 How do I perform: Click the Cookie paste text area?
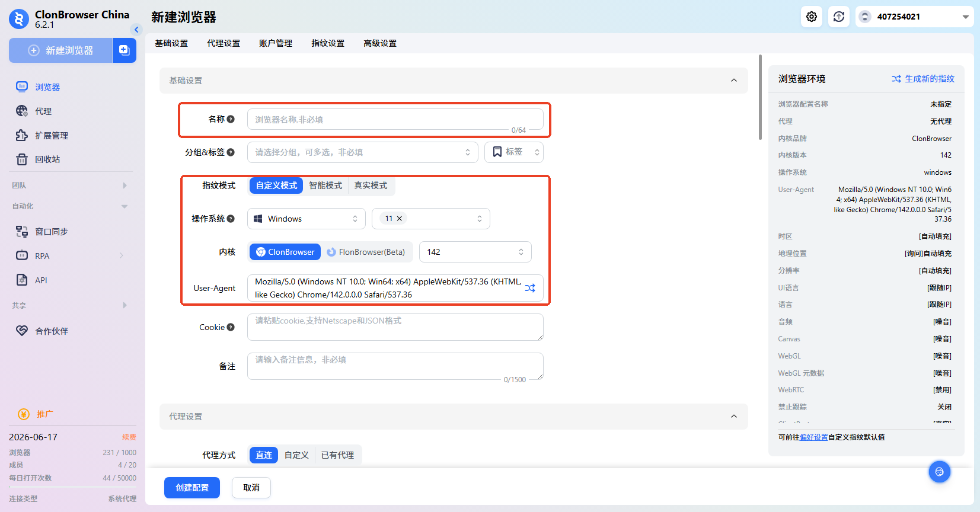[x=395, y=327]
